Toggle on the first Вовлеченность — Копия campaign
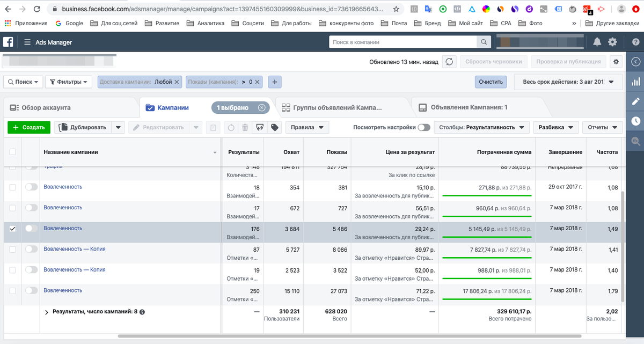 [x=32, y=250]
